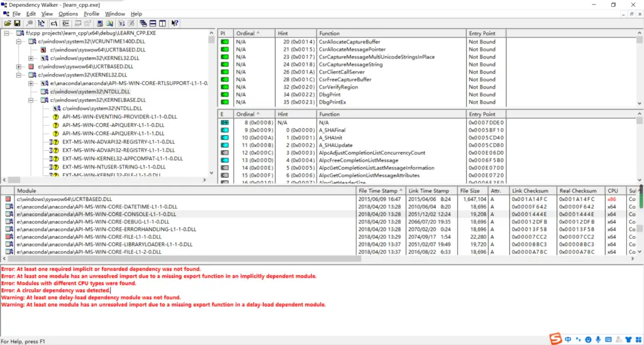
Task: Select API-MS-WIN-CORE-APIQUERY-L1-1-1.DLL tree item
Action: [113, 133]
